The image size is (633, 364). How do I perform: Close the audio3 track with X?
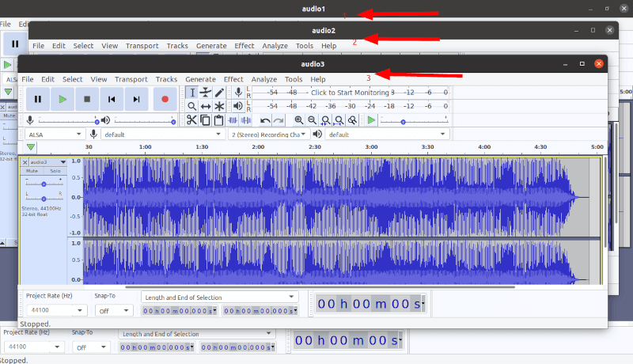[x=25, y=162]
